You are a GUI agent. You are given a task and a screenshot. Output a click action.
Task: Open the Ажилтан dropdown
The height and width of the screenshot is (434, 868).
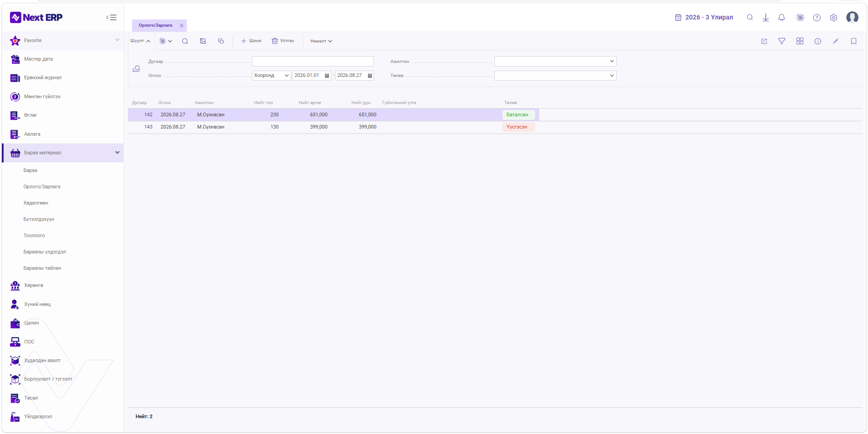(555, 62)
